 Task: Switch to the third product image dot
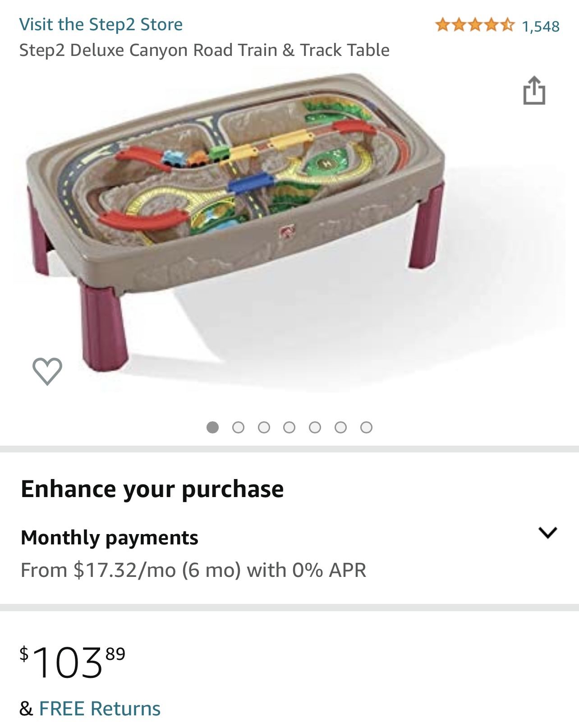(x=264, y=427)
